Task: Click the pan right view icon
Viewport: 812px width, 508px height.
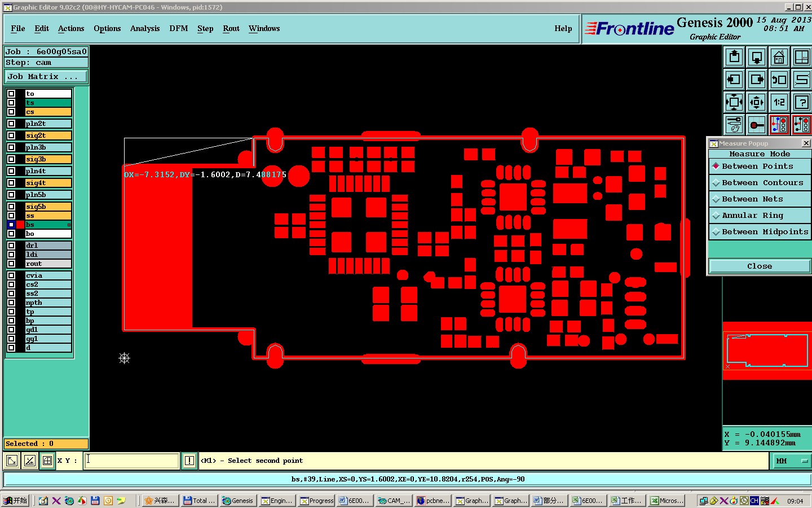Action: 757,80
